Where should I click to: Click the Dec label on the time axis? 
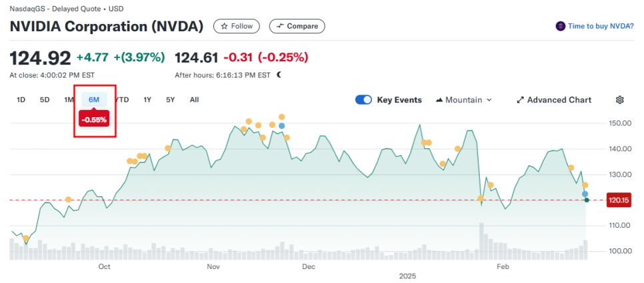tap(309, 267)
